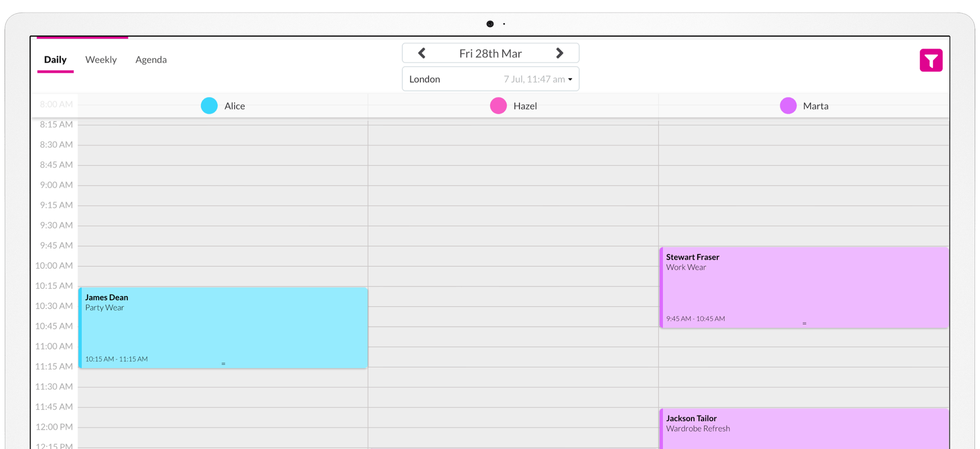Go to the previous day with left chevron
This screenshot has width=980, height=449.
click(421, 53)
